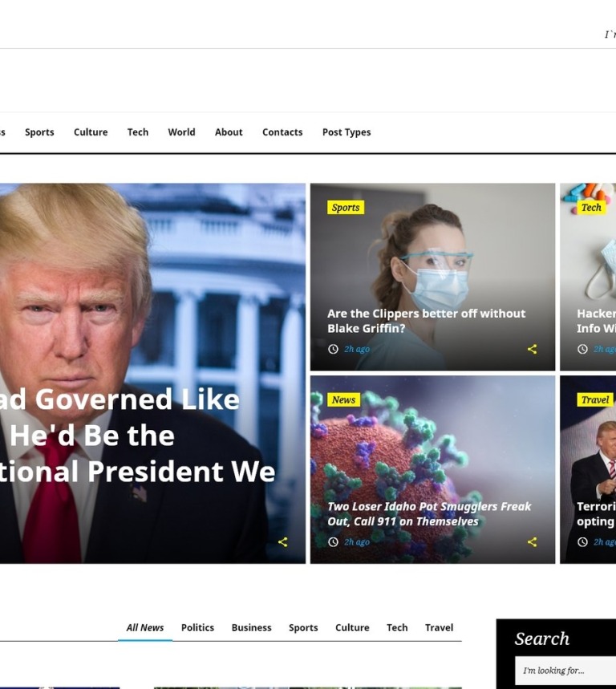Click clock icon on Idaho Smugglers article
Viewport: 616px width, 689px height.
tap(333, 542)
